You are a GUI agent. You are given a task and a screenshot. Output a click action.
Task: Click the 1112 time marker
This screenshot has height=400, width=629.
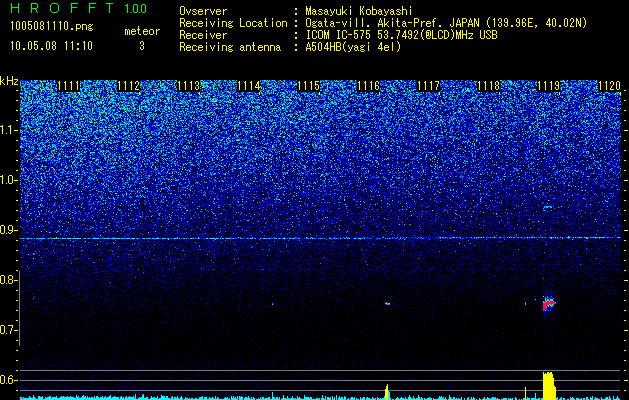click(x=129, y=86)
